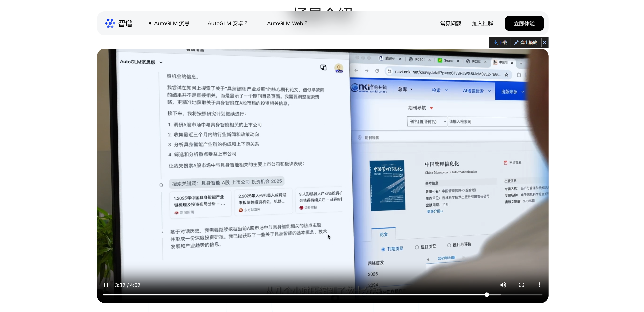Enter fullscreen video mode
Image resolution: width=644 pixels, height=312 pixels.
[x=521, y=285]
